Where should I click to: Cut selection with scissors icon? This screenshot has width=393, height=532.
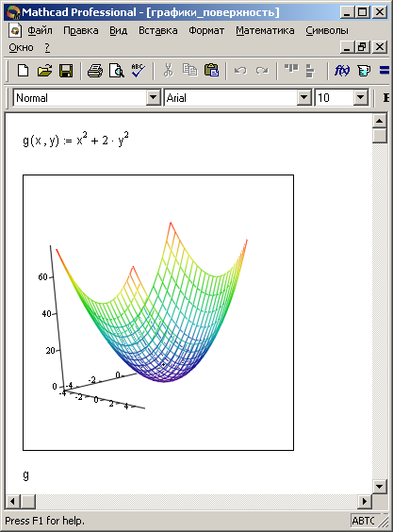point(168,71)
